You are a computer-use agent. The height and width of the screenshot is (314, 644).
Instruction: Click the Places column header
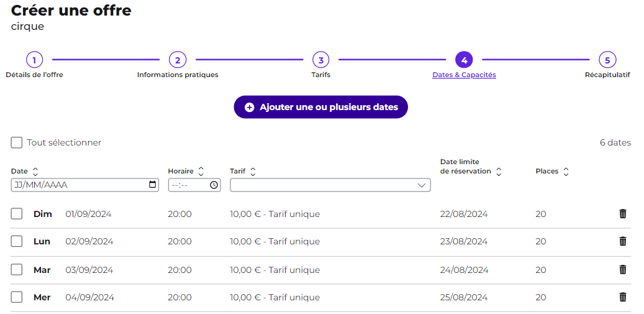(x=547, y=172)
